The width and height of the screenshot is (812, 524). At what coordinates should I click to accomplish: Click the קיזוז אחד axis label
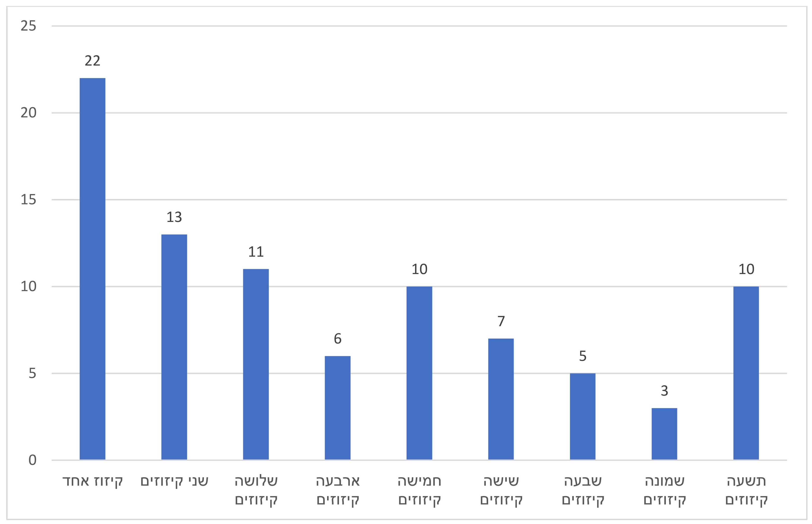[93, 481]
